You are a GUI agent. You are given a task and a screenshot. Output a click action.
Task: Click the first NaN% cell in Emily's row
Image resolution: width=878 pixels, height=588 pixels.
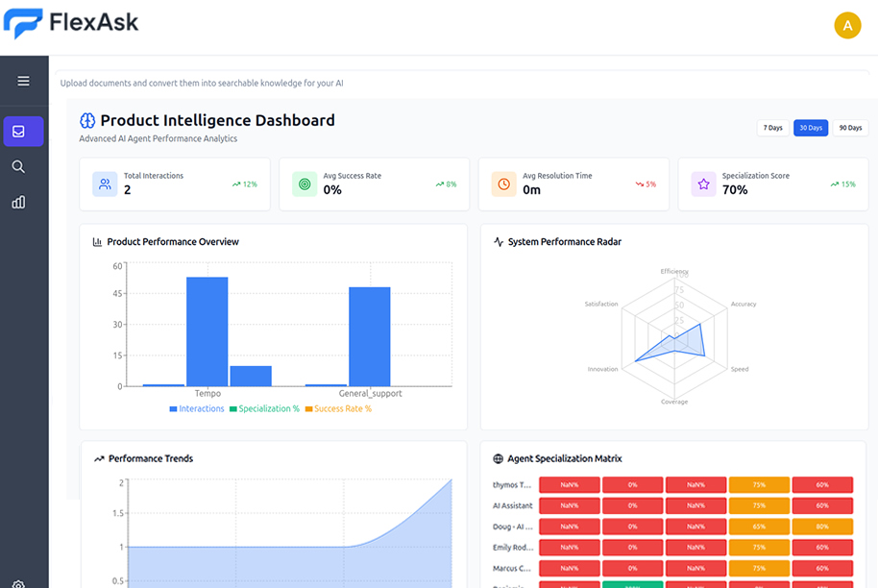pos(570,548)
